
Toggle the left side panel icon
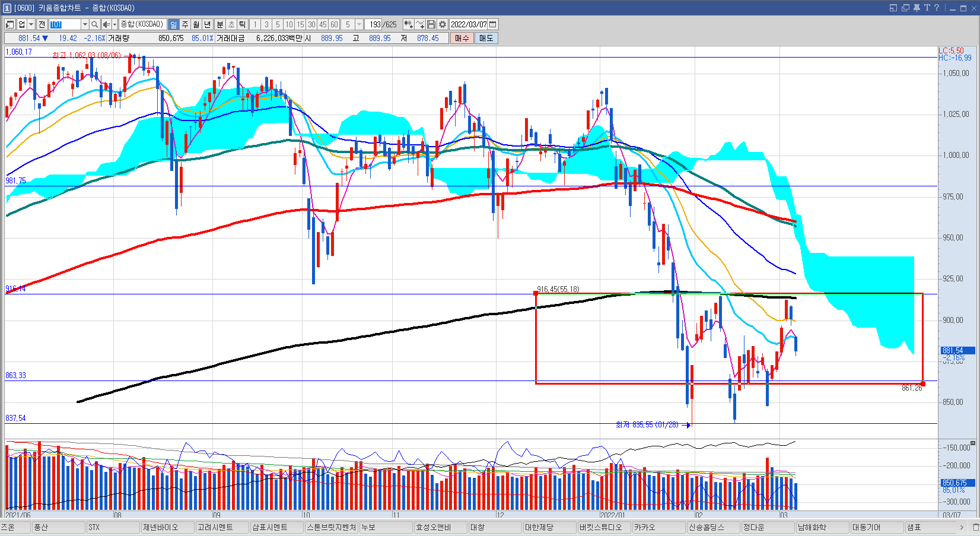tap(9, 24)
